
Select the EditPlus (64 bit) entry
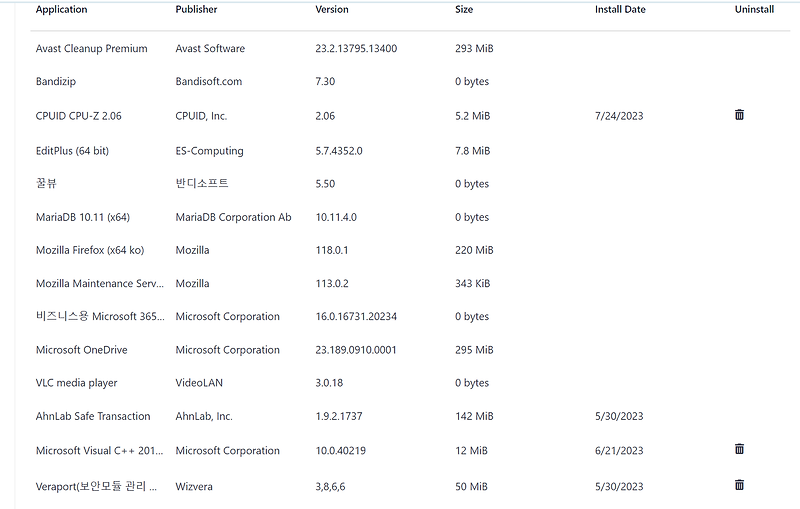click(72, 151)
